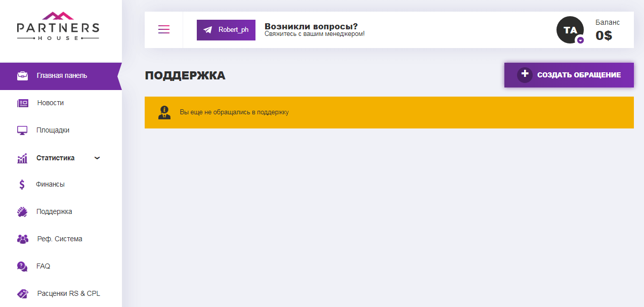Expand the Статистика submenu chevron
Image resolution: width=644 pixels, height=307 pixels.
pyautogui.click(x=97, y=158)
